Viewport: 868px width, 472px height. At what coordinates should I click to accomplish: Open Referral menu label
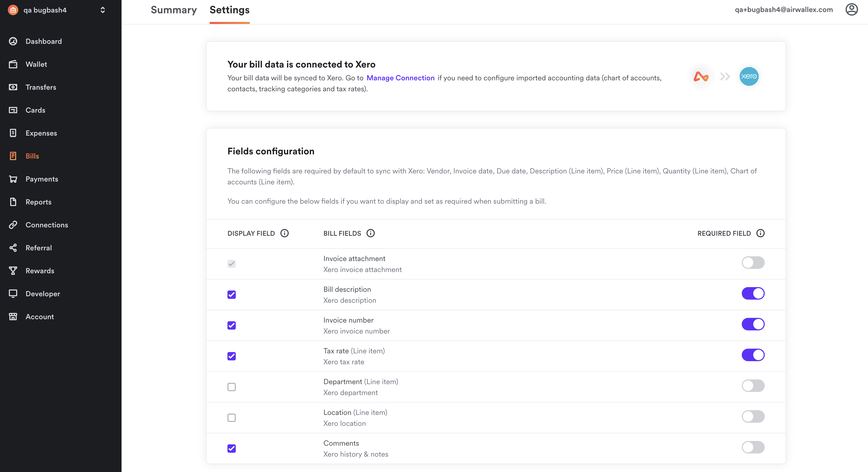(39, 248)
